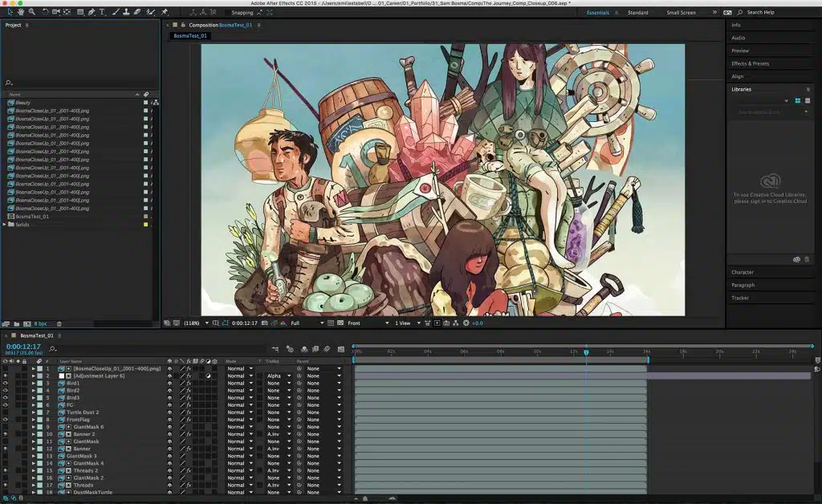The width and height of the screenshot is (822, 504).
Task: Click the current time display field
Action: (22, 348)
